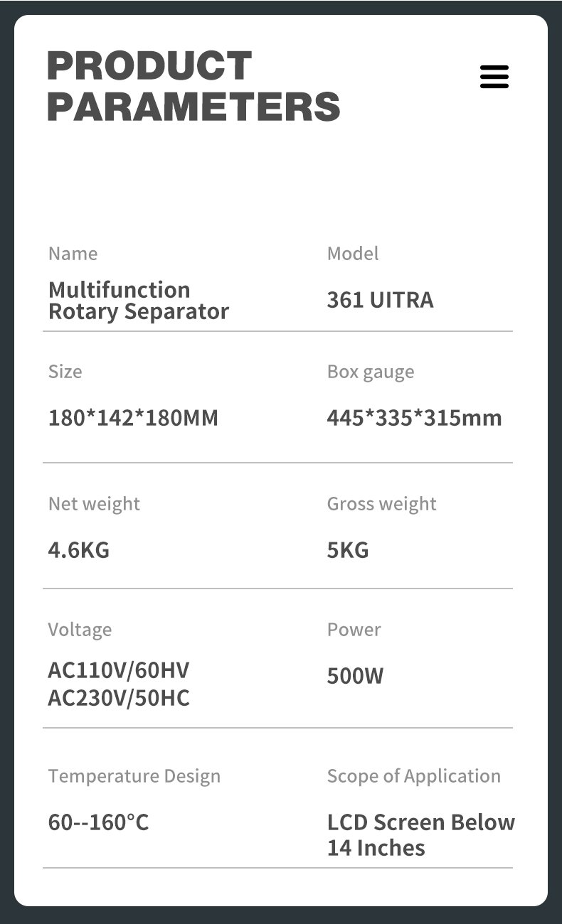Viewport: 562px width, 924px height.
Task: Click the Temperature Design label
Action: coord(134,776)
